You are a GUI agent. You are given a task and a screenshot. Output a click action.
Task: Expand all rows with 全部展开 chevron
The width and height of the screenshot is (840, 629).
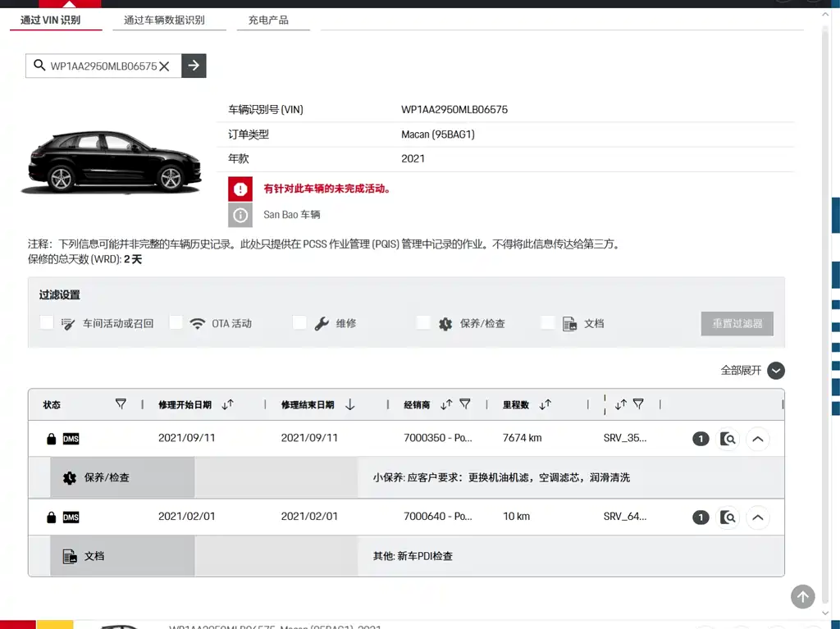[x=776, y=370]
